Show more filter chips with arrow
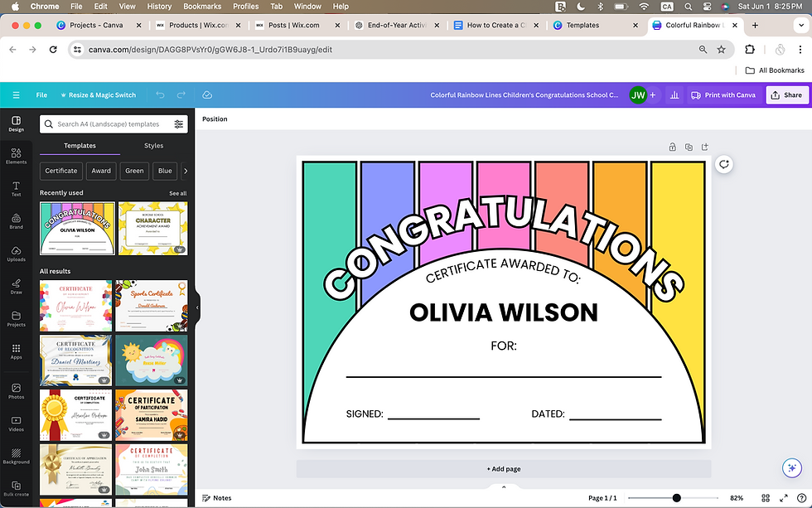Viewport: 812px width, 508px height. pos(186,171)
